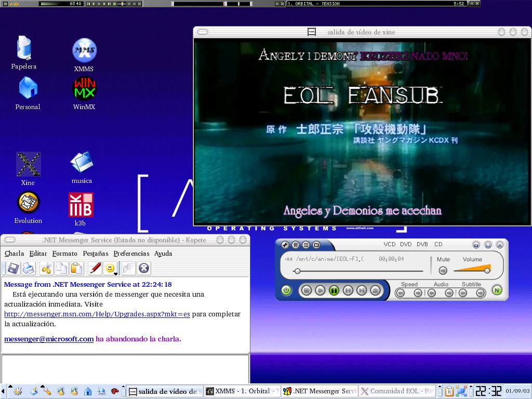The width and height of the screenshot is (532, 399).
Task: Collapse the KDE panel with left arrow handle
Action: coord(3,391)
